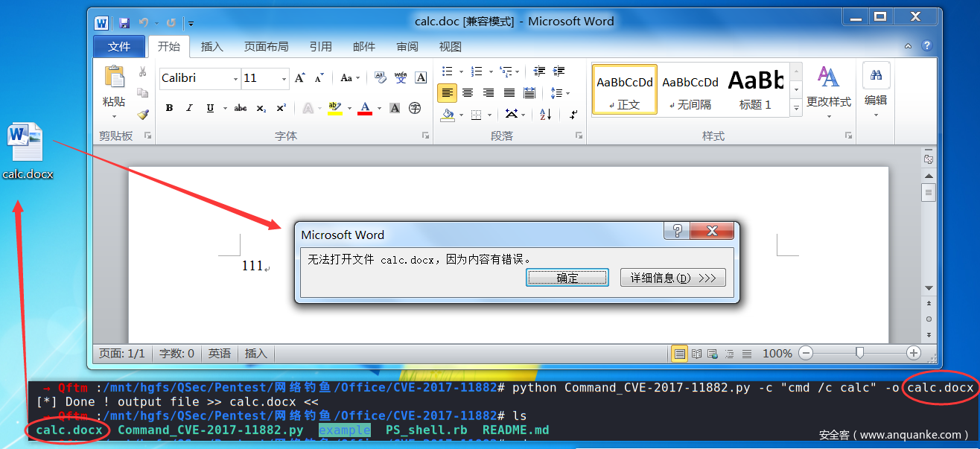Open the font size 11 dropdown

(284, 78)
